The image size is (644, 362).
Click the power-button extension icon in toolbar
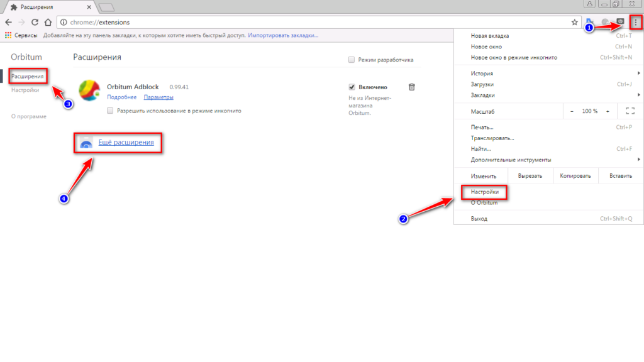(x=620, y=21)
